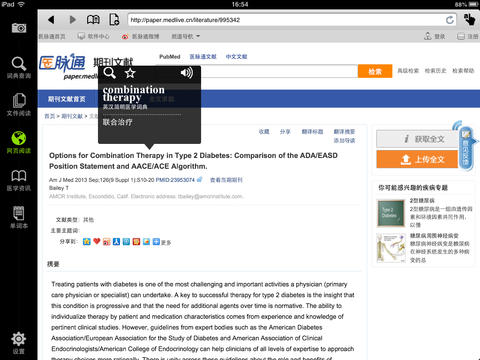Tap the camera icon in the sidebar
This screenshot has width=480, height=360.
tap(19, 28)
